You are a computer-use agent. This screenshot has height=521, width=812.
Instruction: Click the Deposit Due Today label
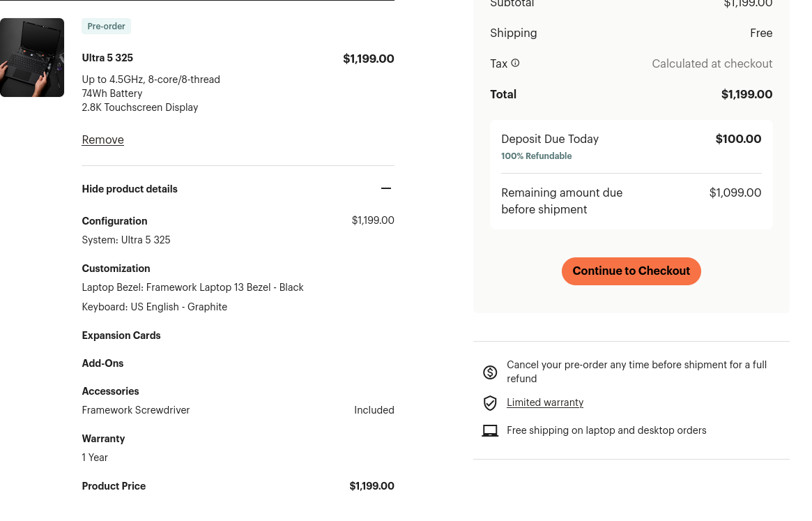pos(550,139)
